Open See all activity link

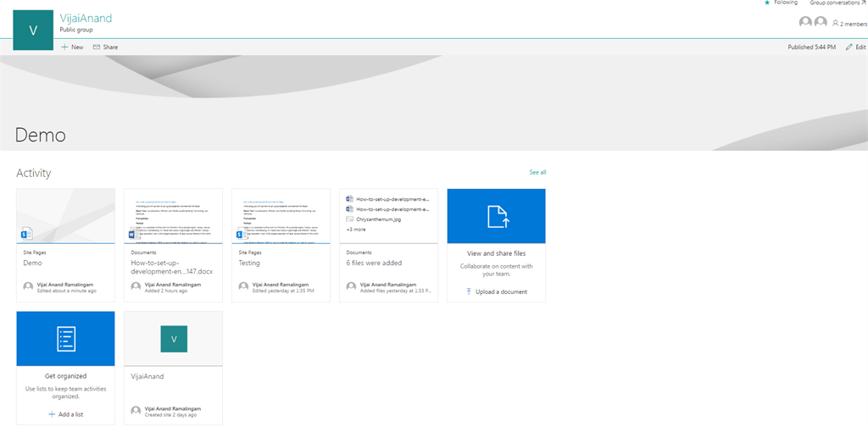pos(537,173)
